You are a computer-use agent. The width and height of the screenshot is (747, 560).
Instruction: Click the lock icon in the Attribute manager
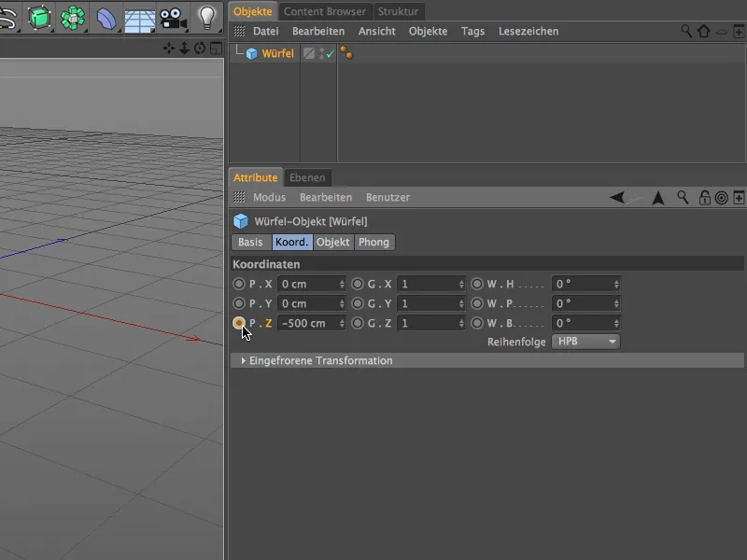[705, 197]
